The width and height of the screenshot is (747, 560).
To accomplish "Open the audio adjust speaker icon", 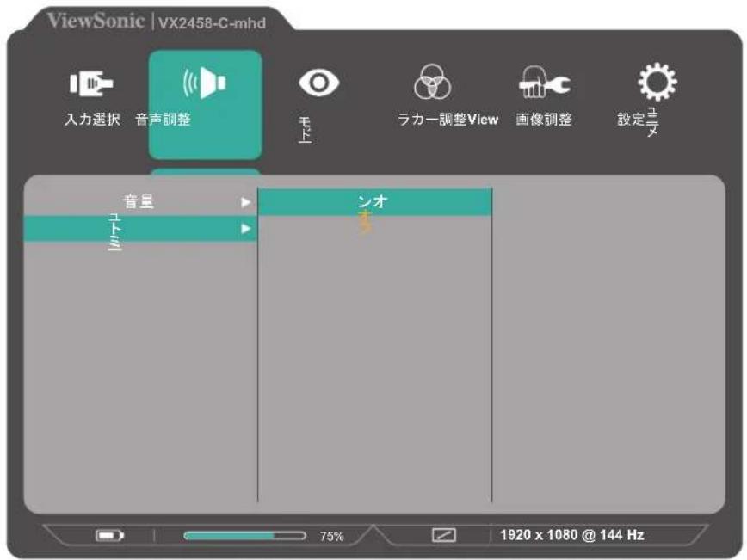I will [x=205, y=83].
